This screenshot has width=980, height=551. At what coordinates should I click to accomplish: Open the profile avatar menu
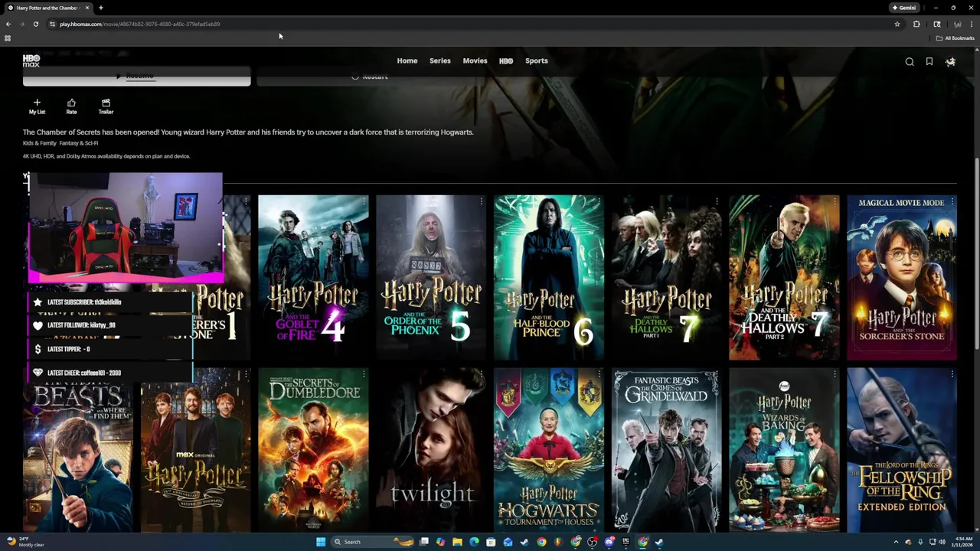point(950,62)
